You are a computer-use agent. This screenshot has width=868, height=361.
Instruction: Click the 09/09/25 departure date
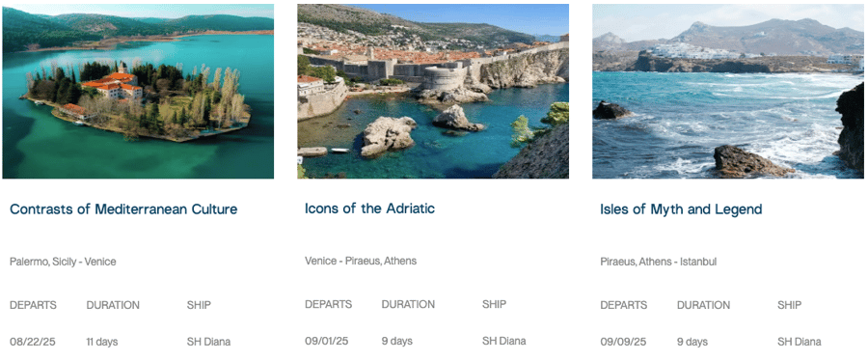pyautogui.click(x=623, y=342)
